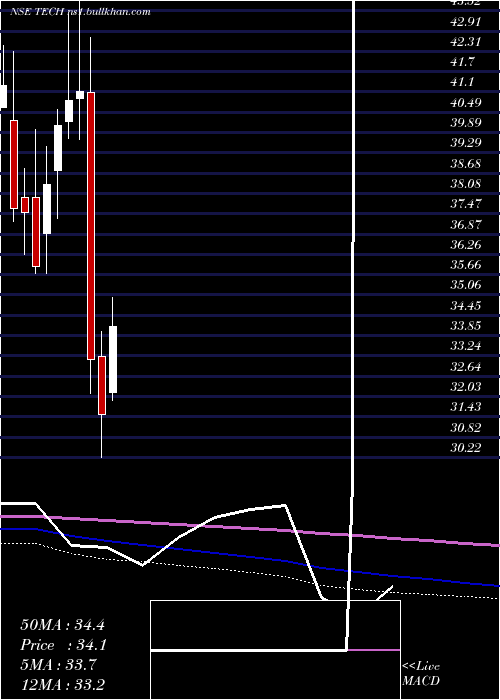Click the tallest red candlestick body

(91, 226)
